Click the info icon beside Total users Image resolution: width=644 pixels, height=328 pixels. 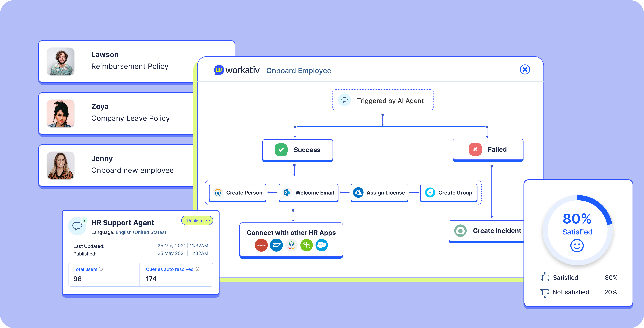pyautogui.click(x=101, y=269)
